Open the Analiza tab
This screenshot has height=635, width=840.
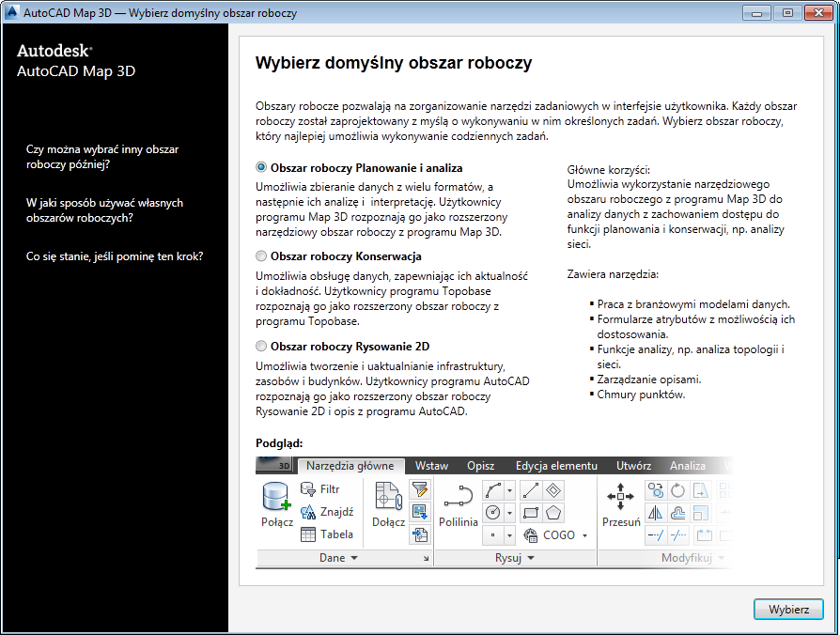(688, 466)
